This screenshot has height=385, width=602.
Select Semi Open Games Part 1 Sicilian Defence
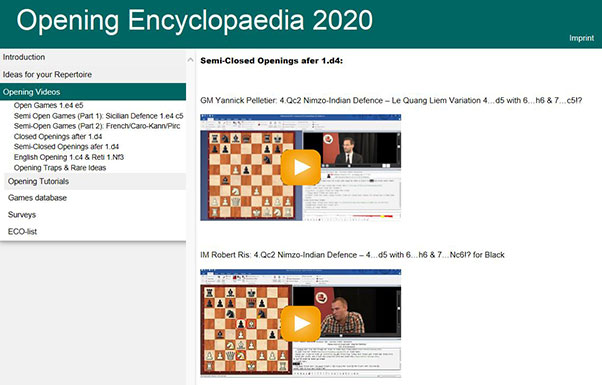(98, 116)
